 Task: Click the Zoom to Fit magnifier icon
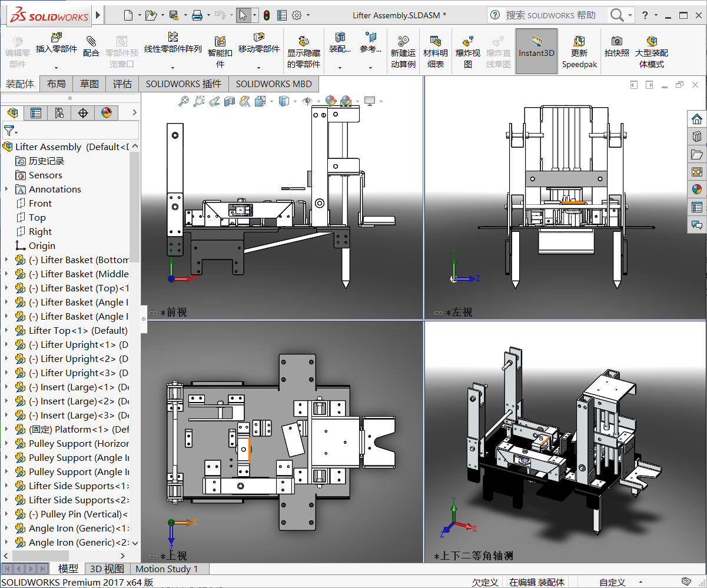pos(184,101)
